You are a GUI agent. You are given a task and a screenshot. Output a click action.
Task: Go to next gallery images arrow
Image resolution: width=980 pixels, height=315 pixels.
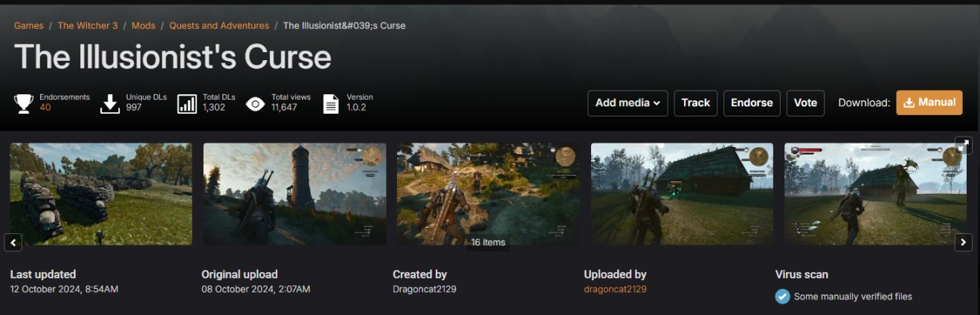click(964, 241)
